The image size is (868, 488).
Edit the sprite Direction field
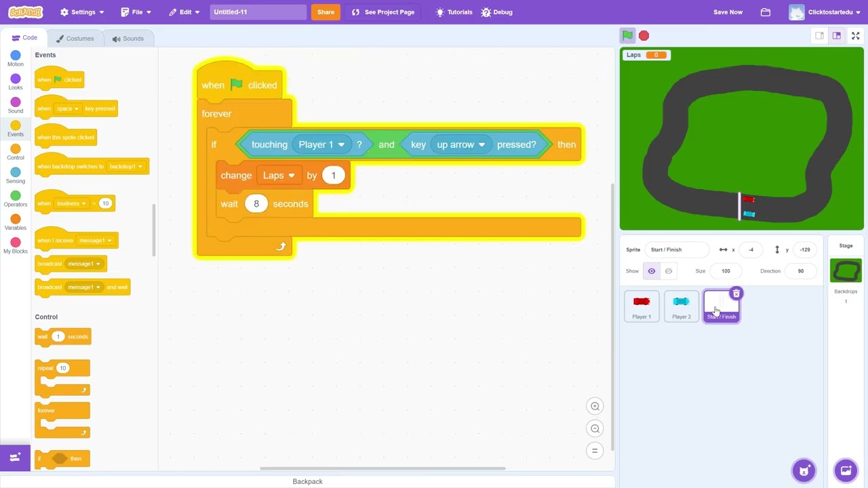800,271
